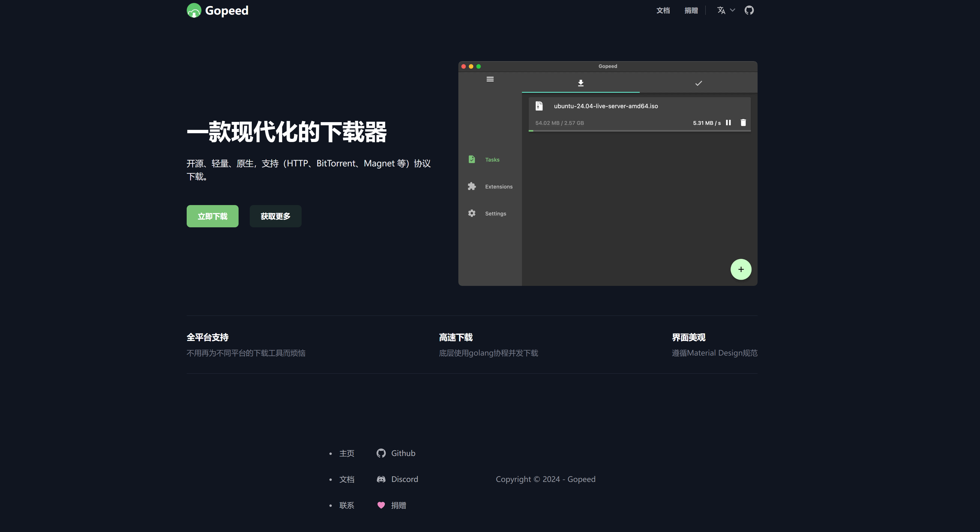The image size is (980, 532).
Task: Click the red close dot in Gopeed app window
Action: (463, 66)
